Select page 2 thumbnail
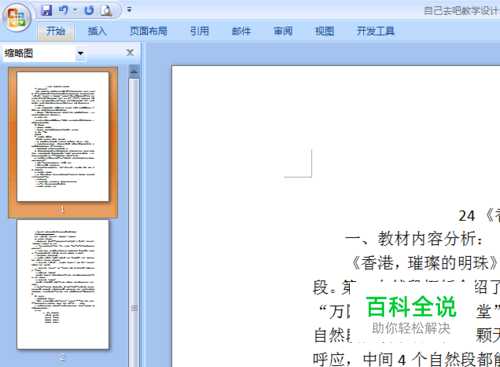This screenshot has height=367, width=500. pos(63,284)
